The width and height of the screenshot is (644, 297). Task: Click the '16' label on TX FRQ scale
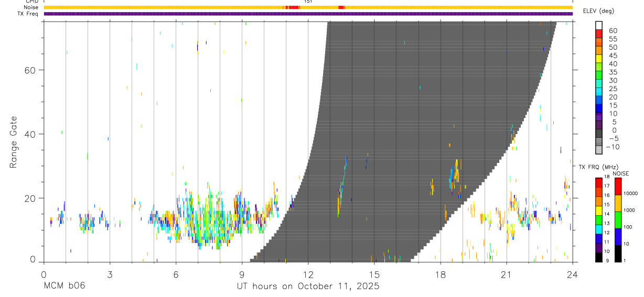click(x=606, y=195)
